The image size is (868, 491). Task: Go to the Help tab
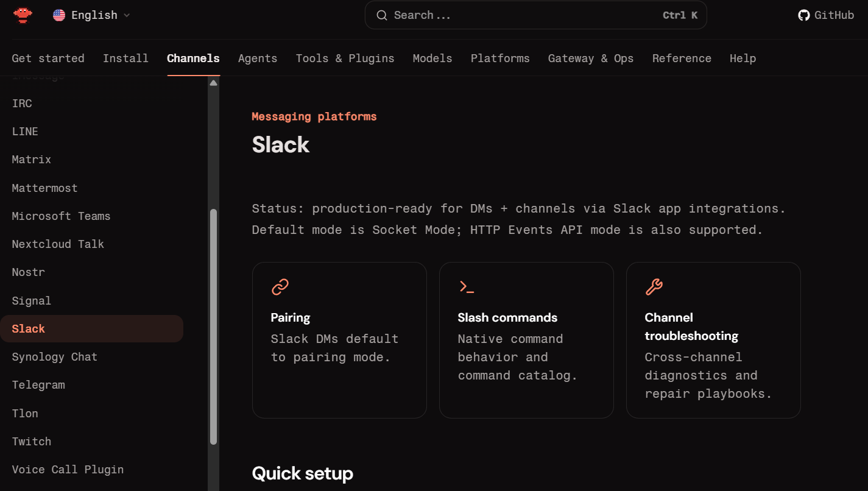coord(743,58)
